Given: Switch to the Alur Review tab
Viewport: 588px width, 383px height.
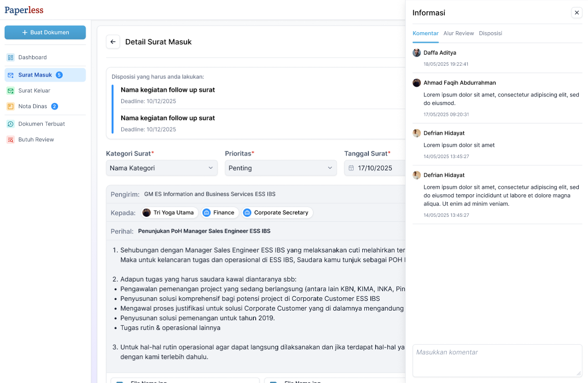Looking at the screenshot, I should tap(458, 34).
